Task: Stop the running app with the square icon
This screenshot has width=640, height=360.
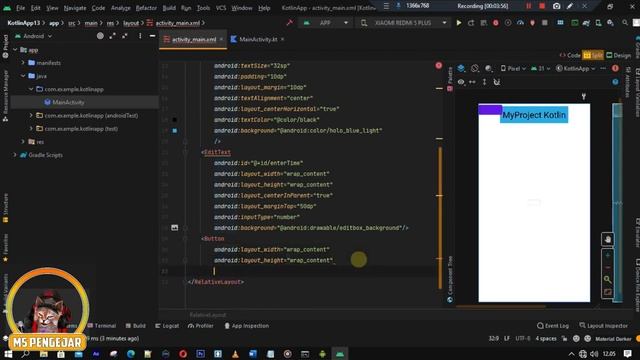Action: pyautogui.click(x=544, y=23)
